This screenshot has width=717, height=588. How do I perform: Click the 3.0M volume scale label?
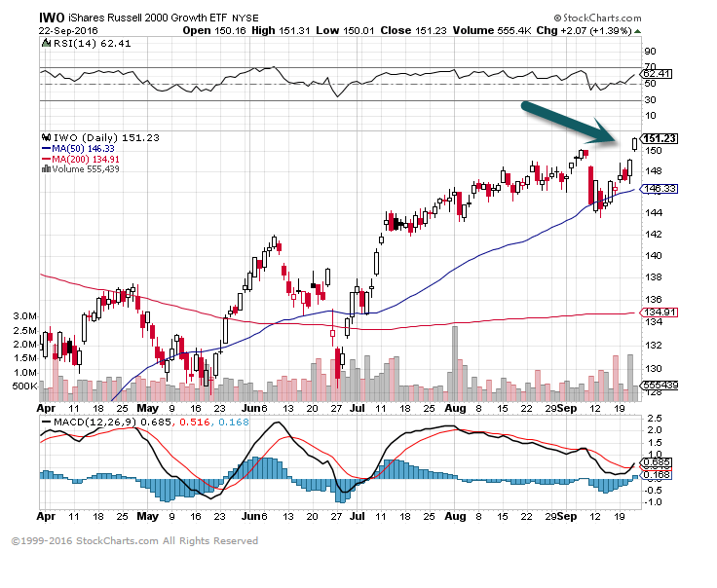24,316
